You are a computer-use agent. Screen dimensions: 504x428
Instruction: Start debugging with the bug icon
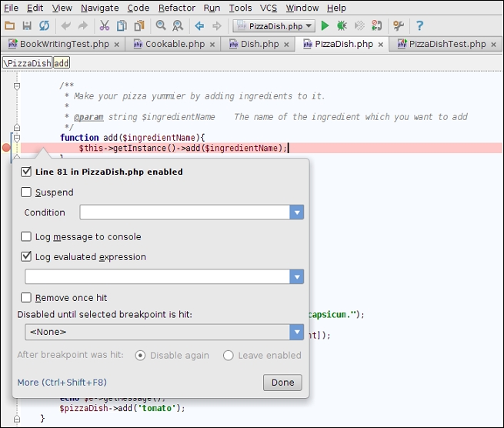coord(342,25)
